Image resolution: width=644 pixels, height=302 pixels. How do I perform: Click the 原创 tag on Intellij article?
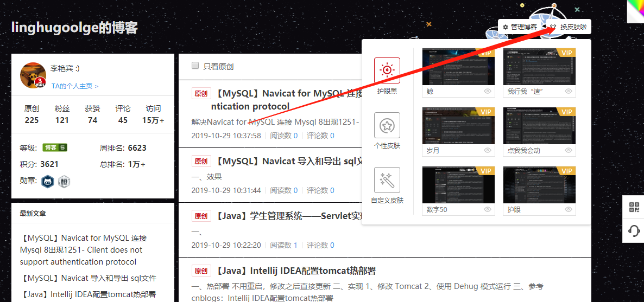[x=201, y=271]
